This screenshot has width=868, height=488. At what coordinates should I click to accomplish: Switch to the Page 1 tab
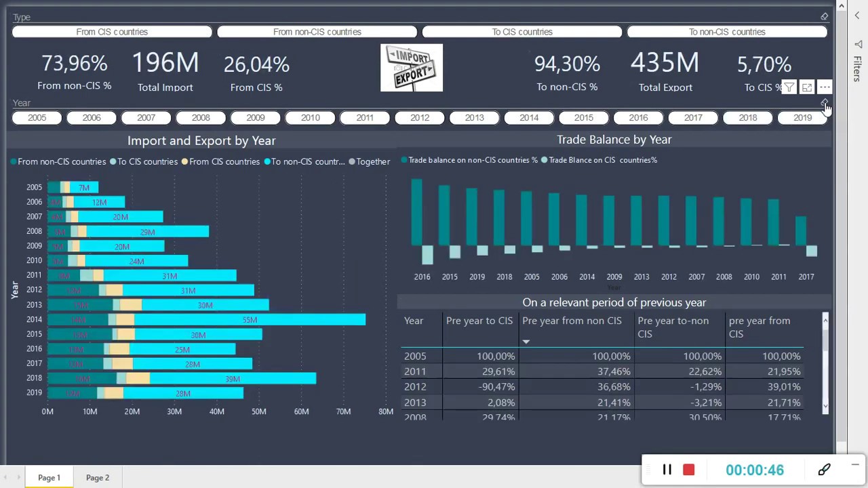point(49,478)
